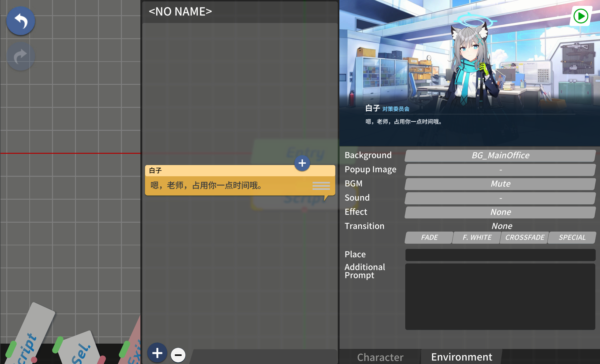Switch to the Character tab
600x364 pixels.
point(380,357)
